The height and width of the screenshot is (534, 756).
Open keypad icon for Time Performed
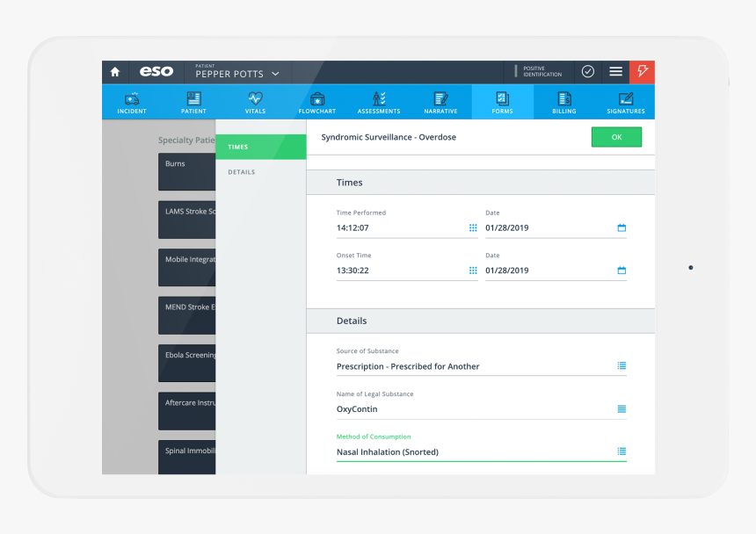(473, 227)
